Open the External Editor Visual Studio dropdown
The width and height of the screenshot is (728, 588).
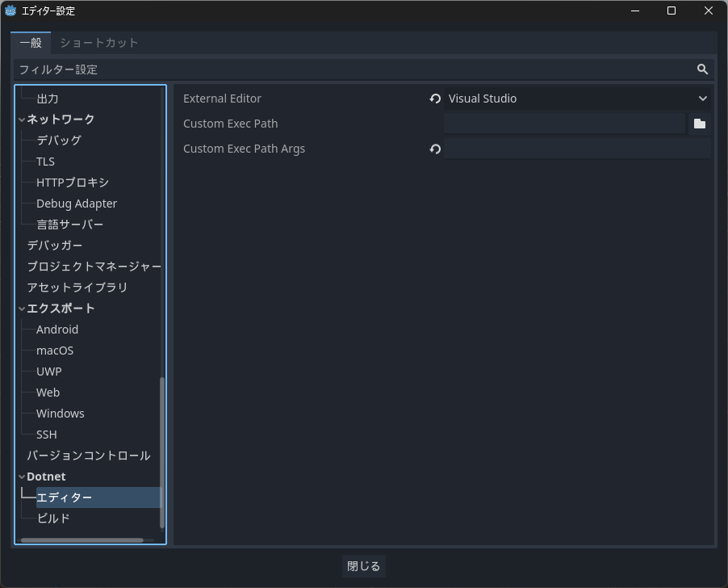(x=576, y=99)
